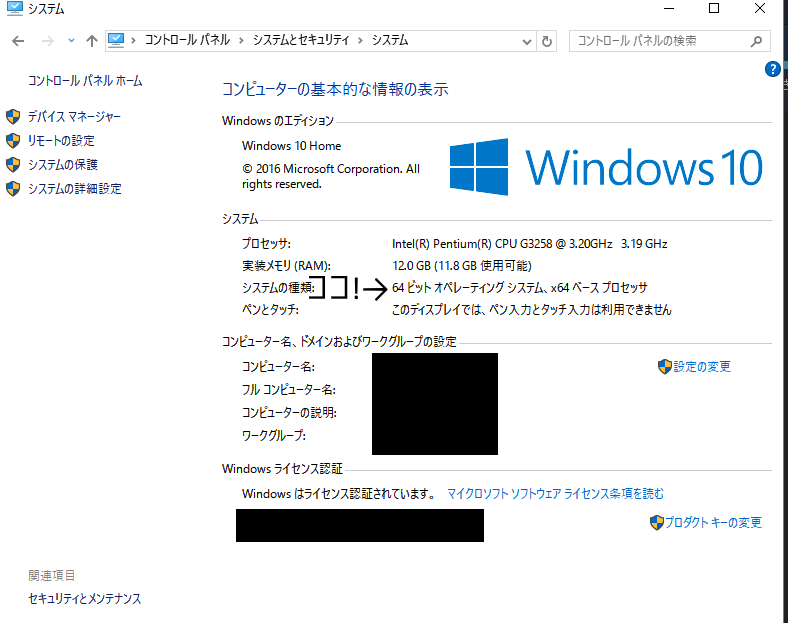This screenshot has width=788, height=623.
Task: Click 設定の変更 link
Action: click(x=702, y=367)
